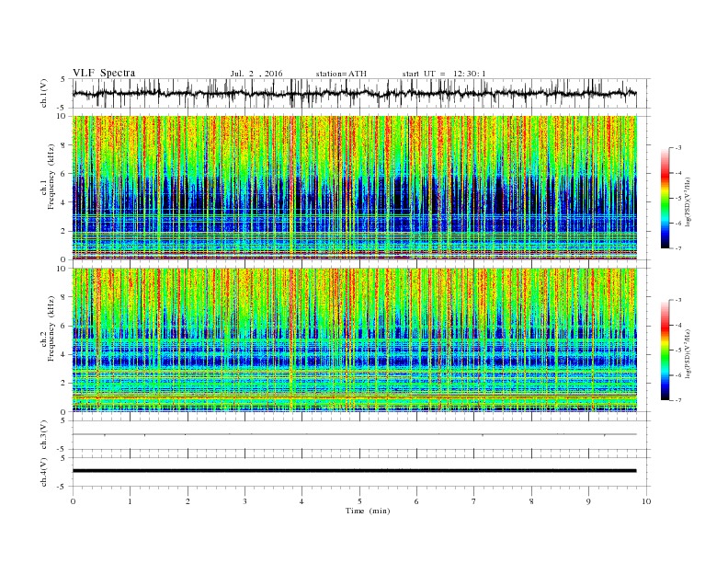Click the ch.2 color bar 'log(PSD)(V²/Hz)' label
Screen dimensions: 728x563
pyautogui.click(x=688, y=353)
